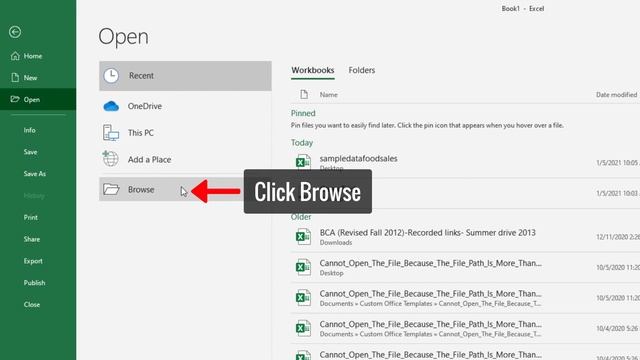Click the Open folder icon in sidebar
640x360 pixels.
point(15,99)
